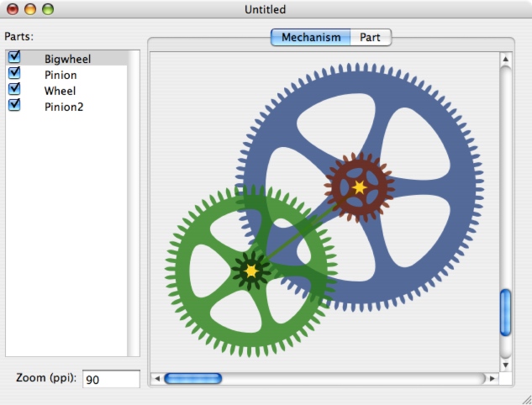Uncheck the Pinion checkbox
Viewport: 532px width, 405px height.
pyautogui.click(x=14, y=72)
